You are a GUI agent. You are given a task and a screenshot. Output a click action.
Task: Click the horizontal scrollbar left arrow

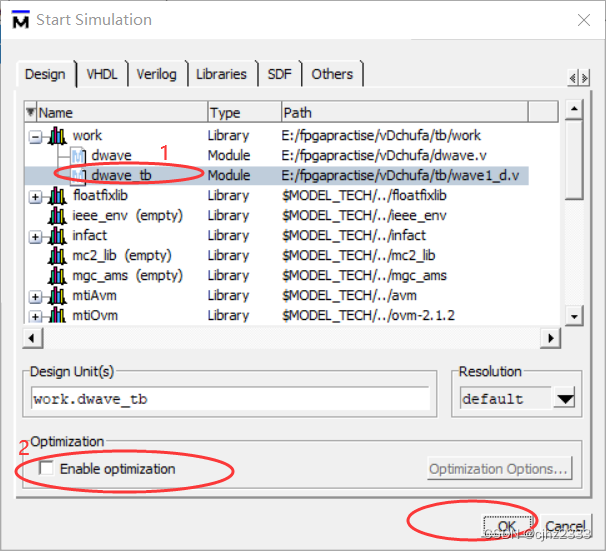(x=32, y=338)
